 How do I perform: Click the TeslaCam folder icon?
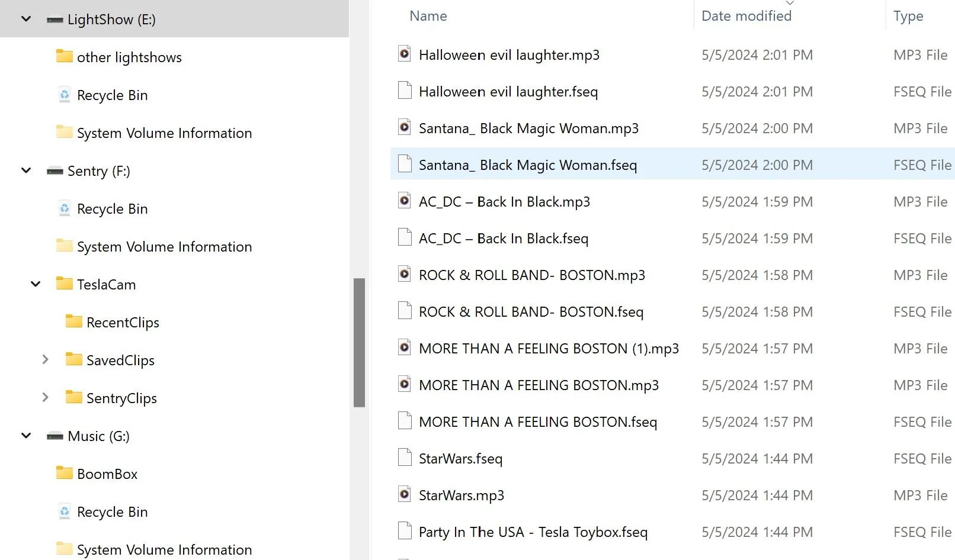pos(65,284)
